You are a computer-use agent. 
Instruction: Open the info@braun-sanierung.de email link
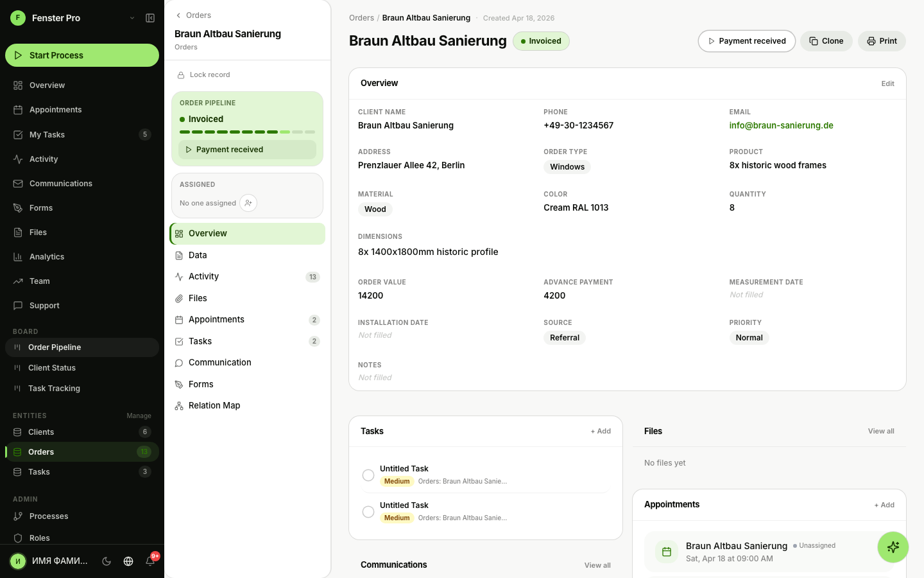(x=781, y=126)
